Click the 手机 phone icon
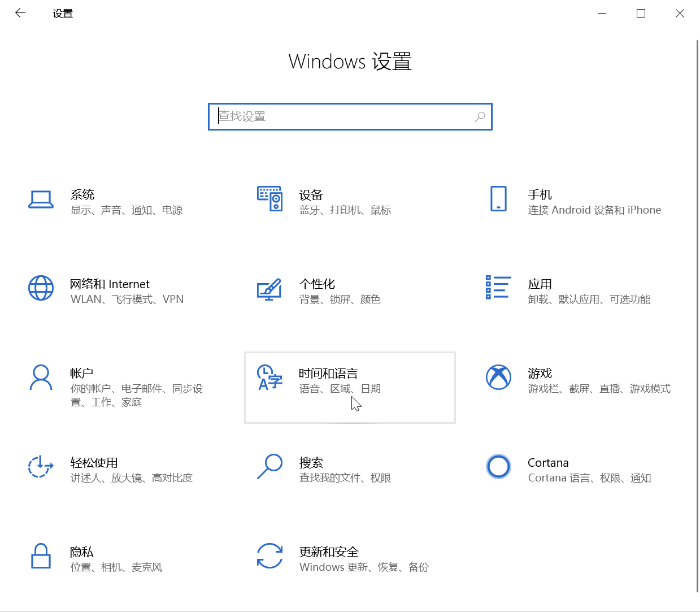The width and height of the screenshot is (700, 612). pyautogui.click(x=498, y=198)
